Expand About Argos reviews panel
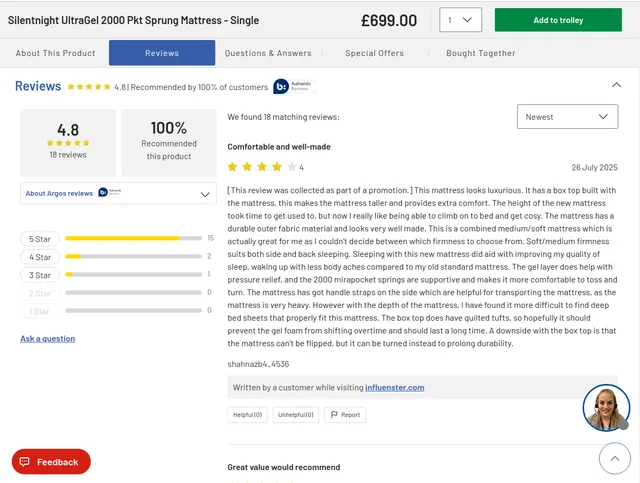 (118, 193)
